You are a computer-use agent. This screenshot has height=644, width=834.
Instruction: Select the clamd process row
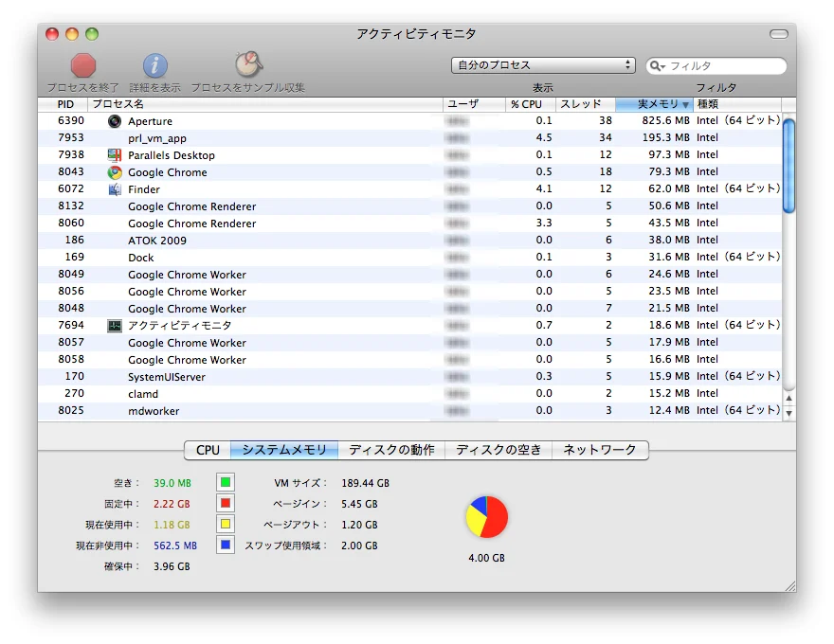[409, 394]
